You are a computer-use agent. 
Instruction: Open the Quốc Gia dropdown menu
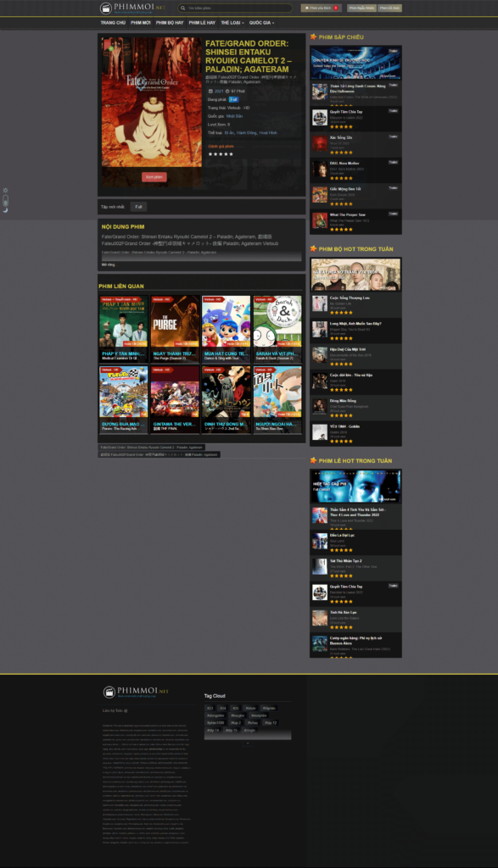coord(261,23)
